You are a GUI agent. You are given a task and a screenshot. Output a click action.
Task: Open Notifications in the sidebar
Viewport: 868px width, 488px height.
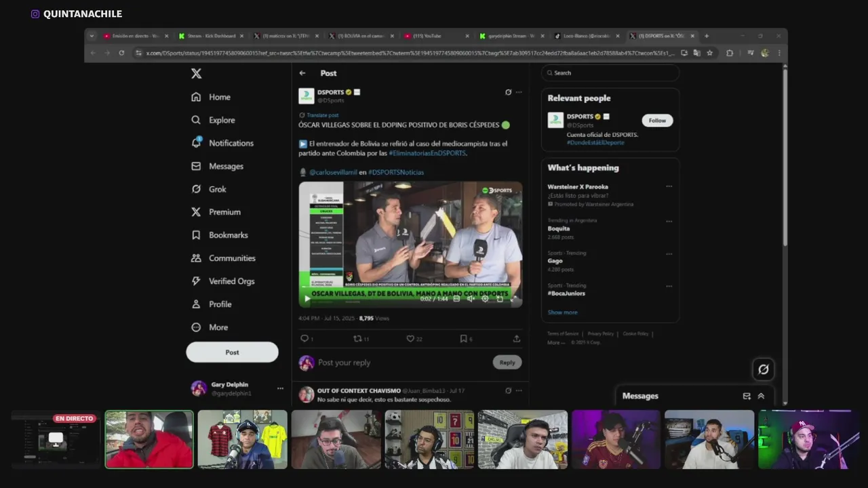pos(222,143)
